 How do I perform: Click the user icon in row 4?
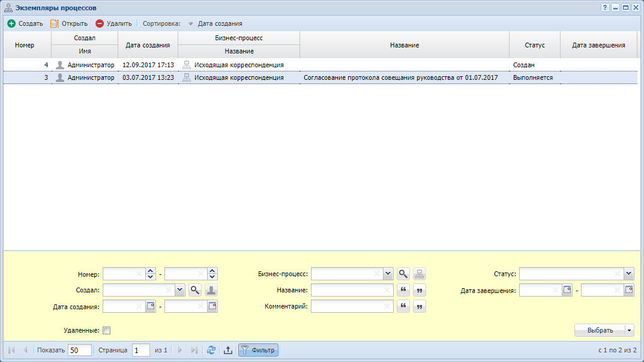pos(60,65)
